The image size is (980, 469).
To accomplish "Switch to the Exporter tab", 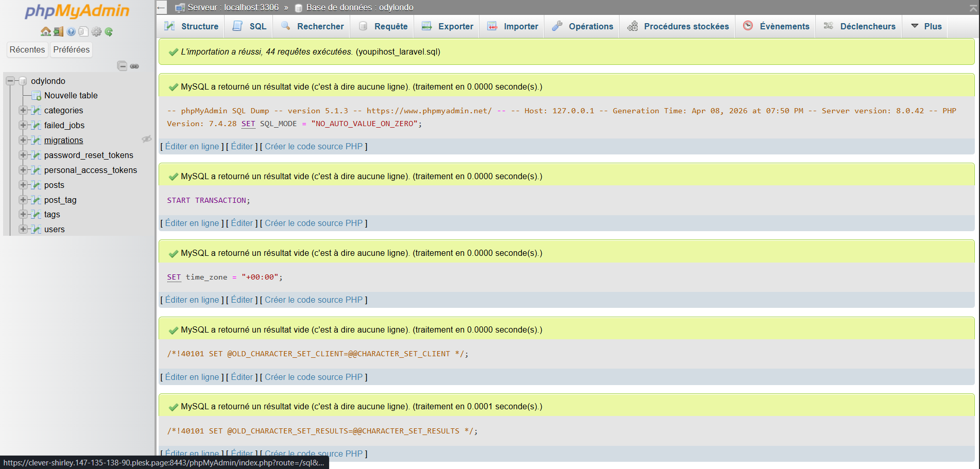I will point(447,26).
